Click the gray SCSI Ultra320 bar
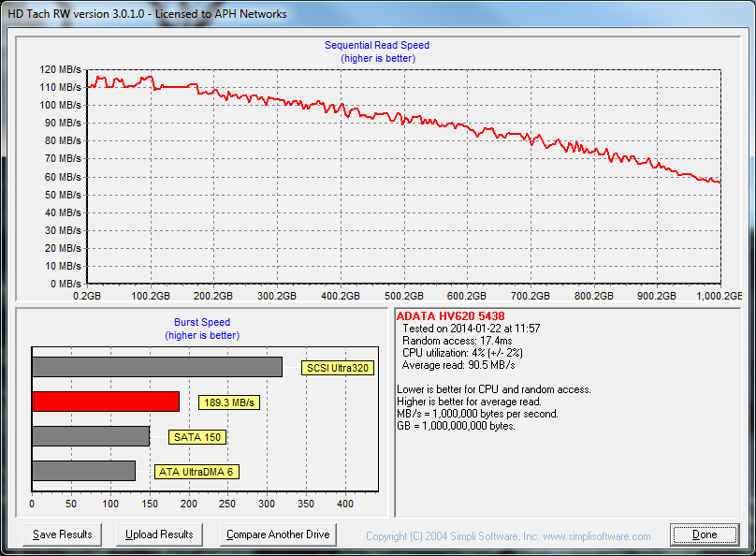 tap(157, 367)
